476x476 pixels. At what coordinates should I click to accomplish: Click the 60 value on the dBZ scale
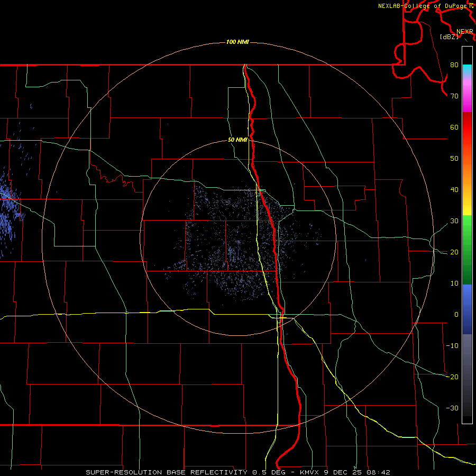[x=454, y=127]
